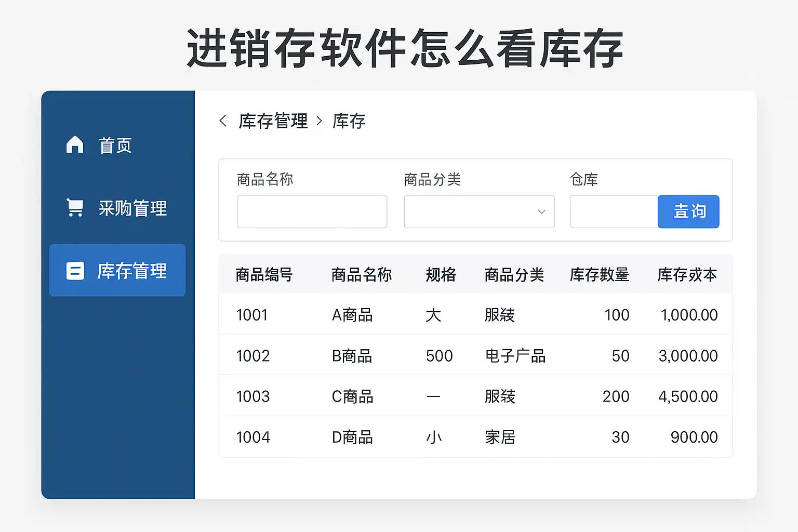Screen dimensions: 798x532
Task: Click D商品 in the table
Action: pyautogui.click(x=353, y=437)
